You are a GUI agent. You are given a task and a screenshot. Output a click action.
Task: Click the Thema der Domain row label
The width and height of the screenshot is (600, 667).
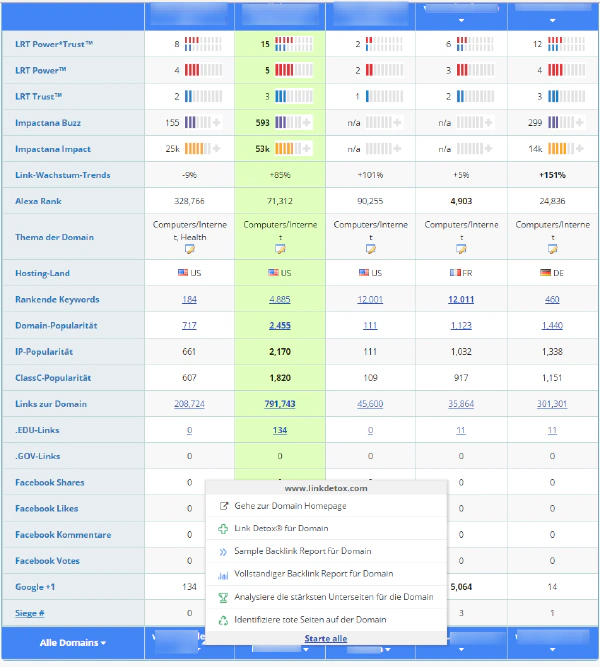tap(54, 237)
